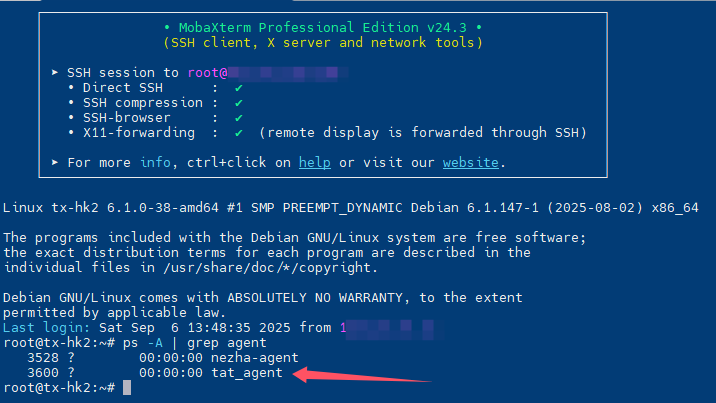This screenshot has width=716, height=403.
Task: Click the red arrow pointing at tat_agent
Action: tap(362, 376)
